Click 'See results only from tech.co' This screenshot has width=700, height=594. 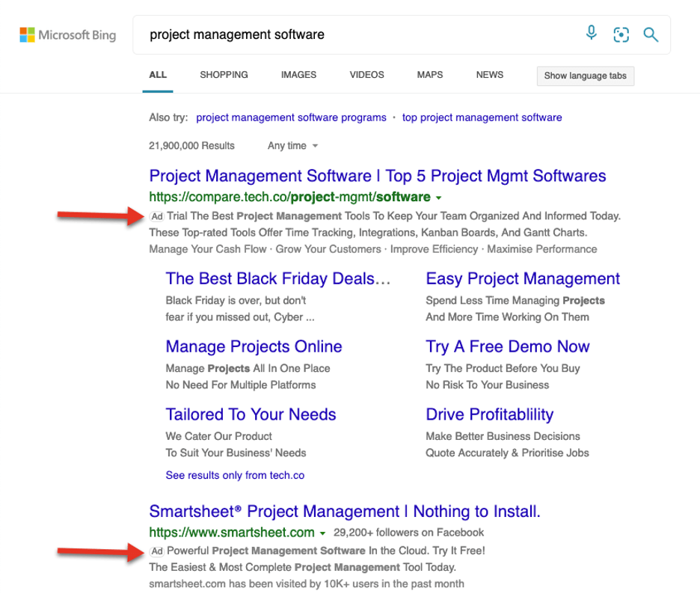[x=235, y=475]
